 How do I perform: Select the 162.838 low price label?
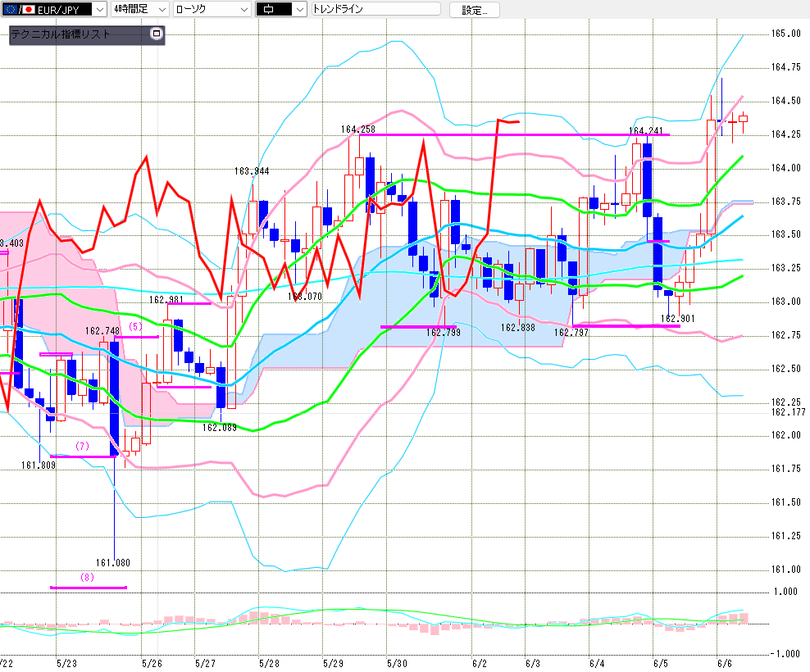pyautogui.click(x=518, y=328)
